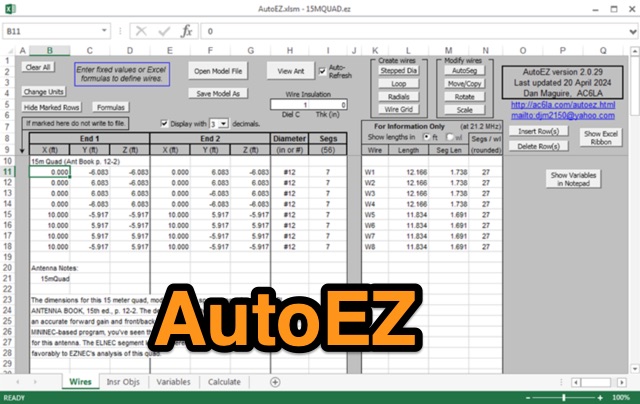The width and height of the screenshot is (640, 404).
Task: Click the mailto djm2150@yahoo.com link
Action: (x=563, y=115)
